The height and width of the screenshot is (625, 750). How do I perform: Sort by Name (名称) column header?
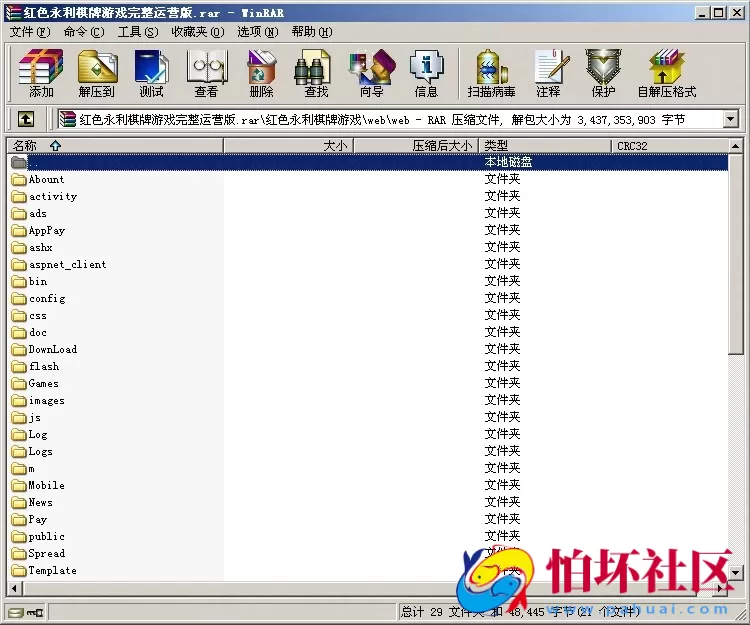click(x=115, y=145)
